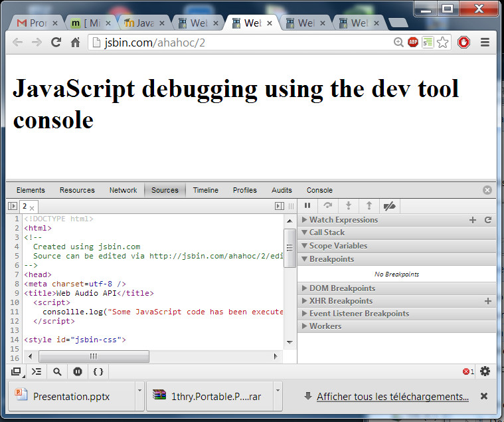Open the Audits tab
This screenshot has width=504, height=422.
[x=282, y=190]
